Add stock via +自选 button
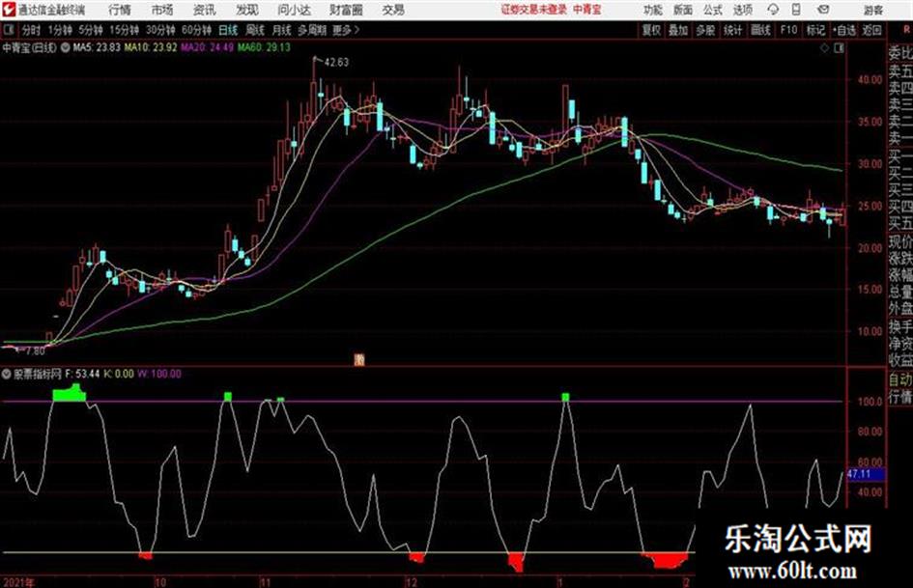Image resolution: width=913 pixels, height=588 pixels. [x=844, y=30]
